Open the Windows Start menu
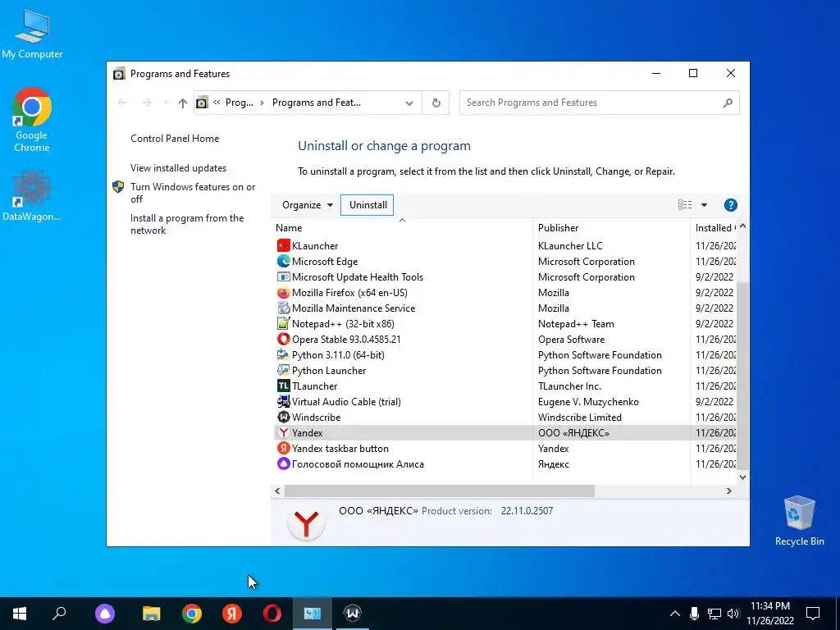Viewport: 840px width, 630px height. (x=20, y=614)
